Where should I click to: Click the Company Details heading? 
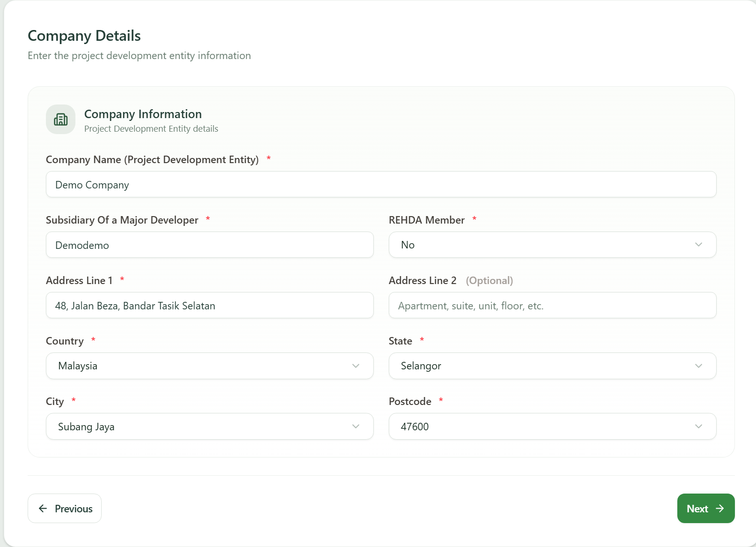pos(84,36)
